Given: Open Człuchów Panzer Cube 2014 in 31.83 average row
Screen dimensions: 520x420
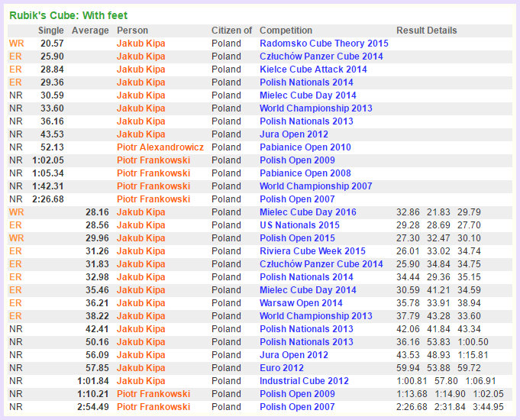Looking at the screenshot, I should tap(321, 264).
